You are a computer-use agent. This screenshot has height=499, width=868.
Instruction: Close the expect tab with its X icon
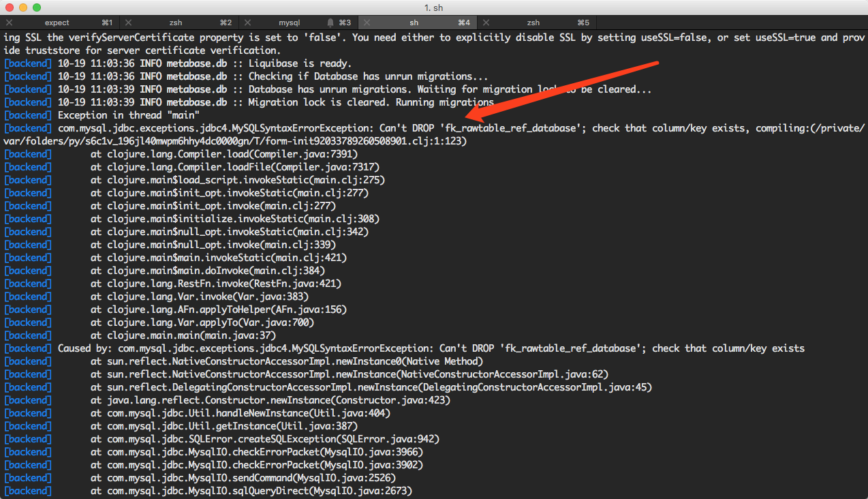tap(10, 22)
